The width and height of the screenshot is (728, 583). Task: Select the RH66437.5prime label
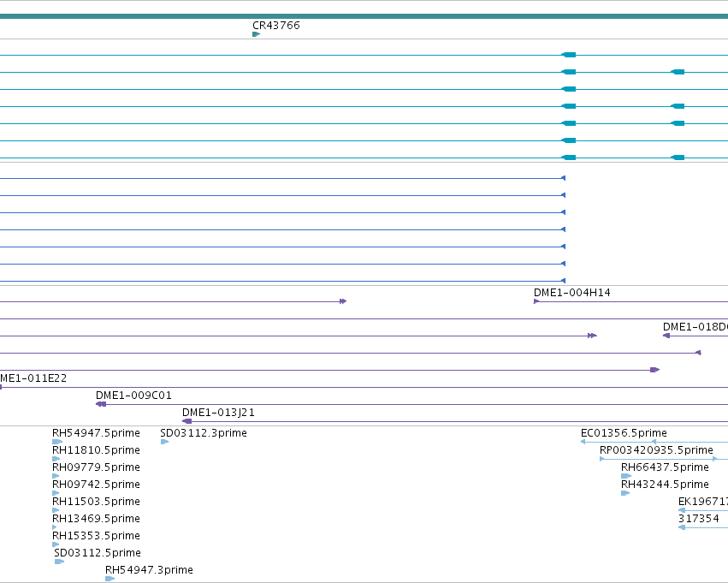[x=665, y=467]
